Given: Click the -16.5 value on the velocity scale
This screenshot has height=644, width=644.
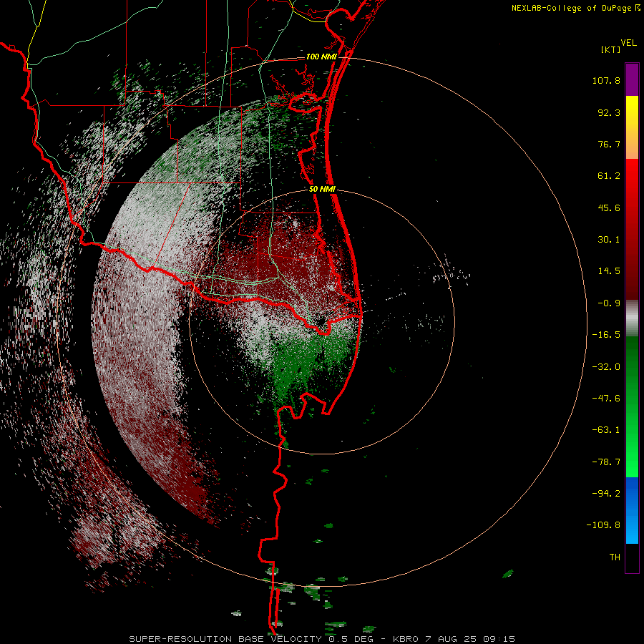Looking at the screenshot, I should pos(606,335).
